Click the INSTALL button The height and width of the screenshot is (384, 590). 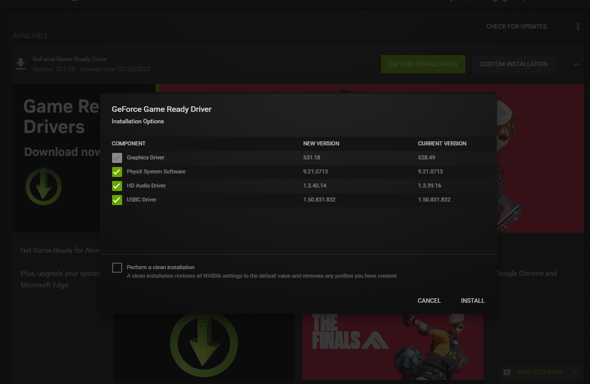(472, 301)
